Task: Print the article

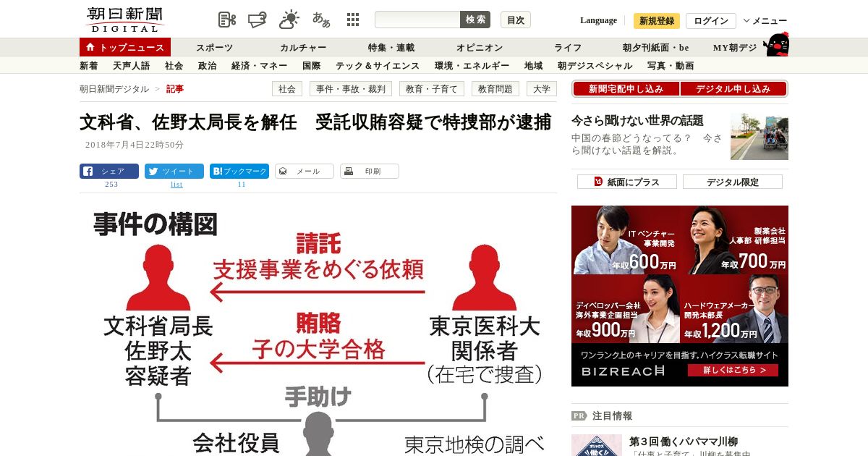Action: [370, 172]
